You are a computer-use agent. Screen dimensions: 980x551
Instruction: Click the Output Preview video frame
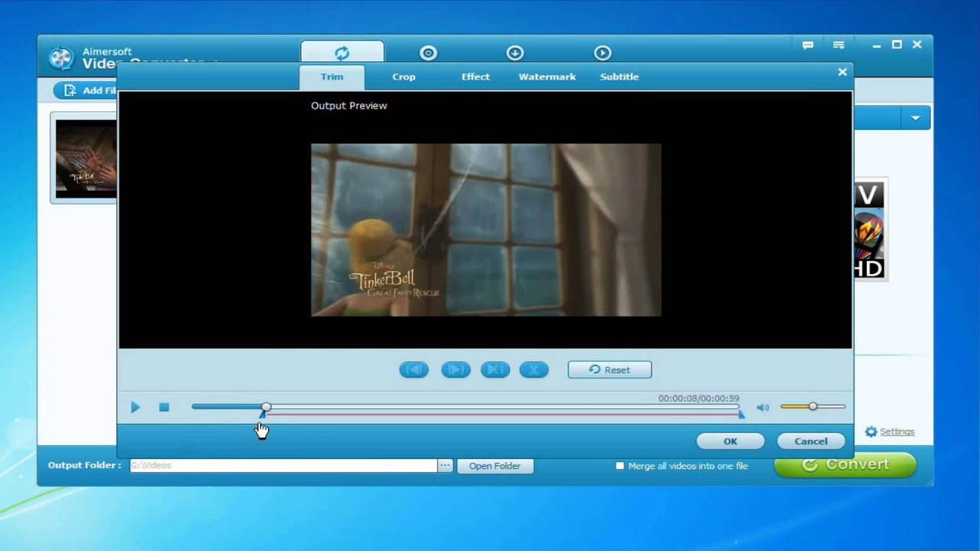pyautogui.click(x=486, y=230)
